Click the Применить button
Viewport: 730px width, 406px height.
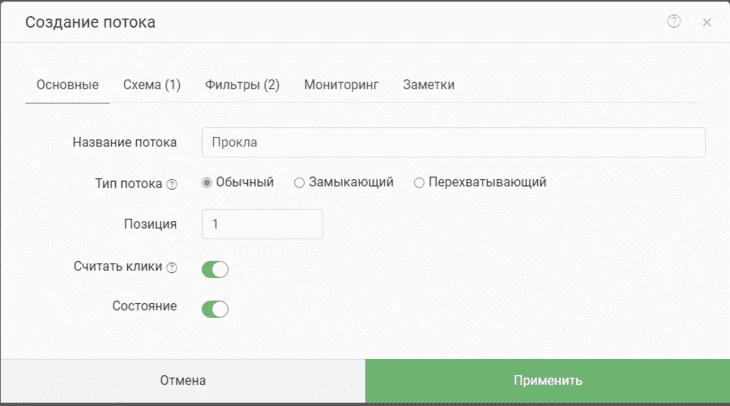[548, 380]
